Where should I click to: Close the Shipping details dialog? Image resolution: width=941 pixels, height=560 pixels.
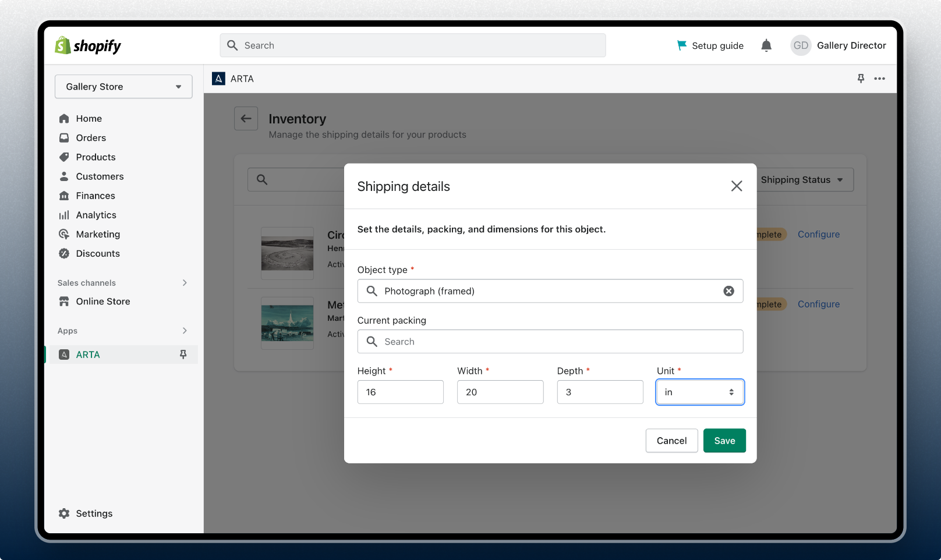pos(737,186)
